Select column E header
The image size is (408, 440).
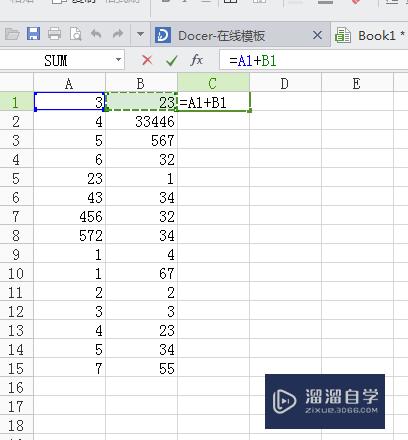[357, 83]
